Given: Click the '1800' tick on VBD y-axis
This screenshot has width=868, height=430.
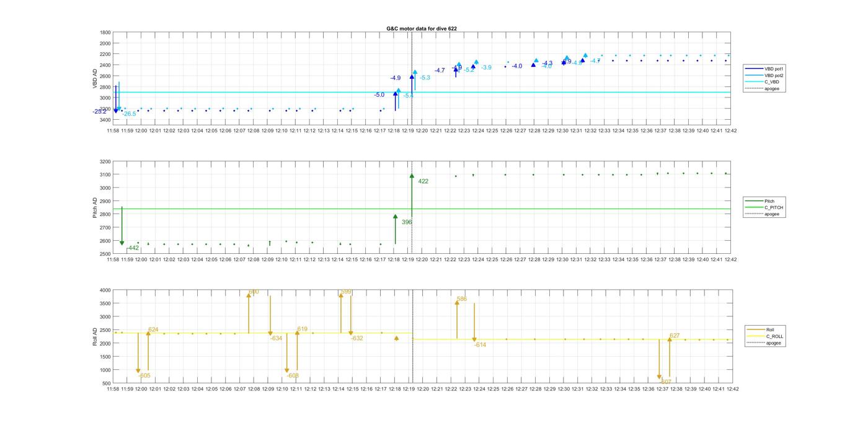Looking at the screenshot, I should (x=105, y=33).
